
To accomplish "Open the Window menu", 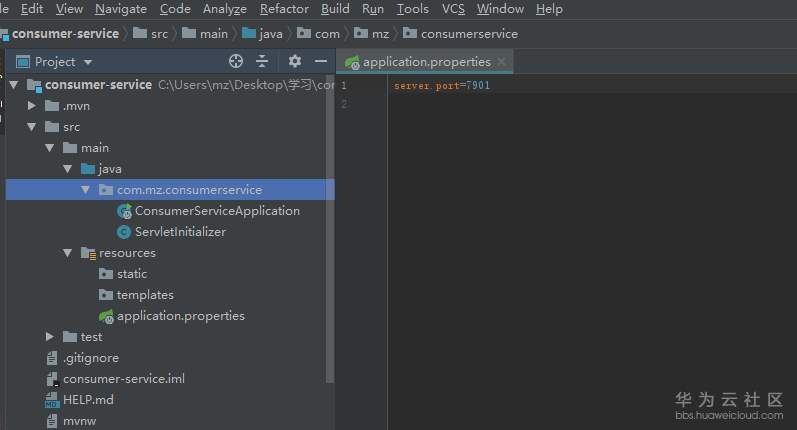I will point(500,9).
